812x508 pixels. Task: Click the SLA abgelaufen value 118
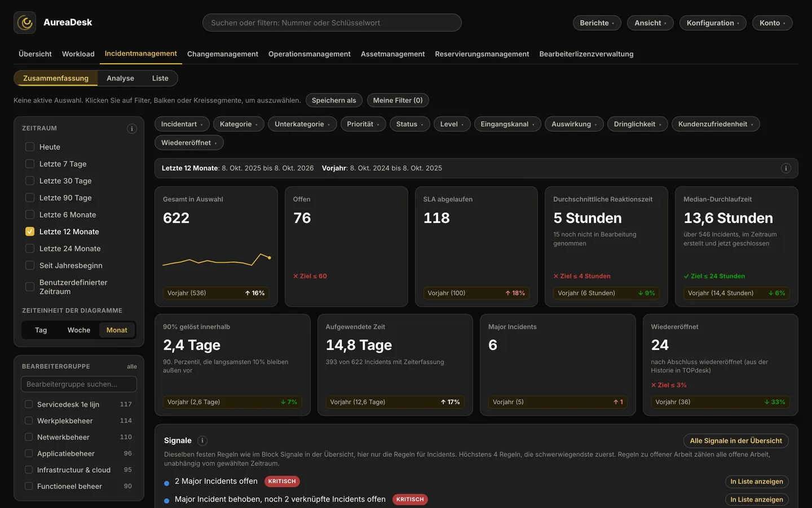pos(436,218)
